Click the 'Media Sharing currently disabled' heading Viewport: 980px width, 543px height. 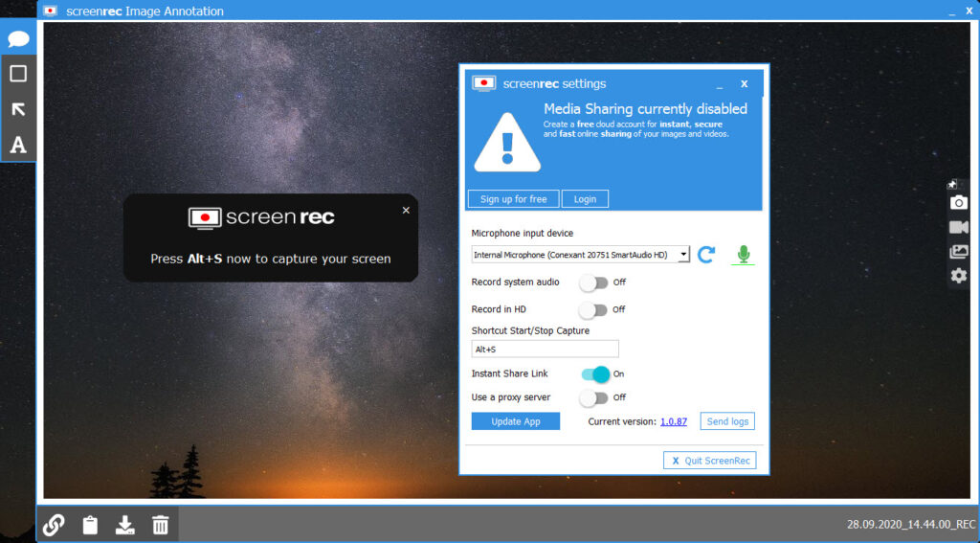[x=646, y=108]
